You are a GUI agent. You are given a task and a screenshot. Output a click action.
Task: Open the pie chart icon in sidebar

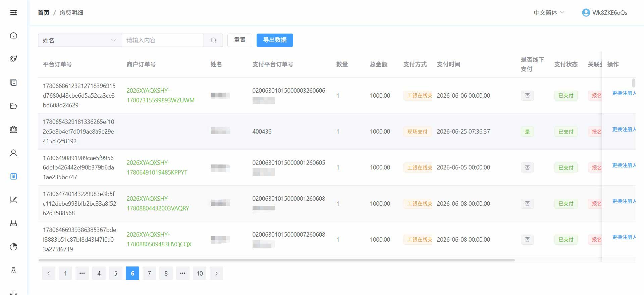[x=13, y=247]
